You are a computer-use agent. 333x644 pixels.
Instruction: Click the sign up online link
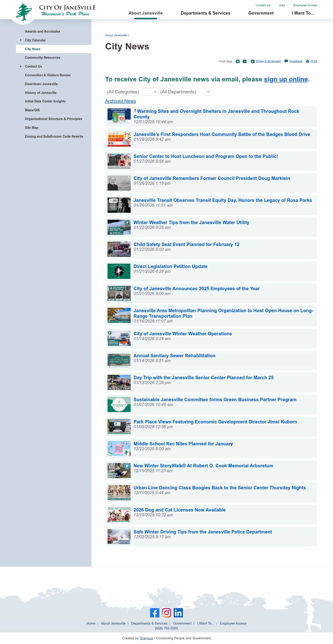(x=286, y=79)
